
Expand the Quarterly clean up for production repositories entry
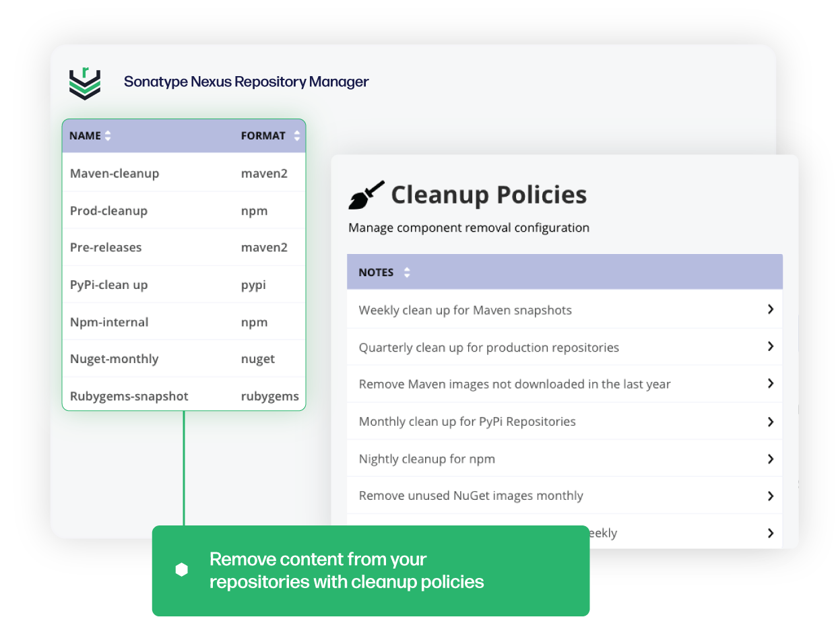click(770, 346)
